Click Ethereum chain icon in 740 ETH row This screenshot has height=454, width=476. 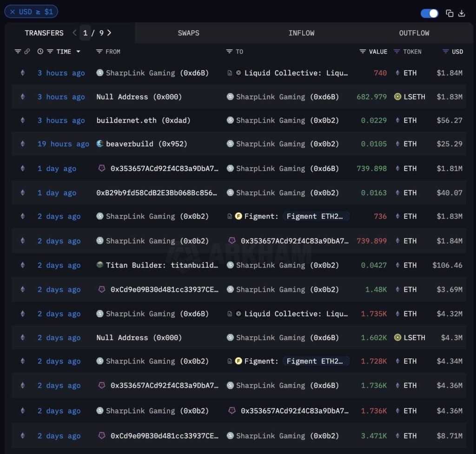(x=23, y=73)
